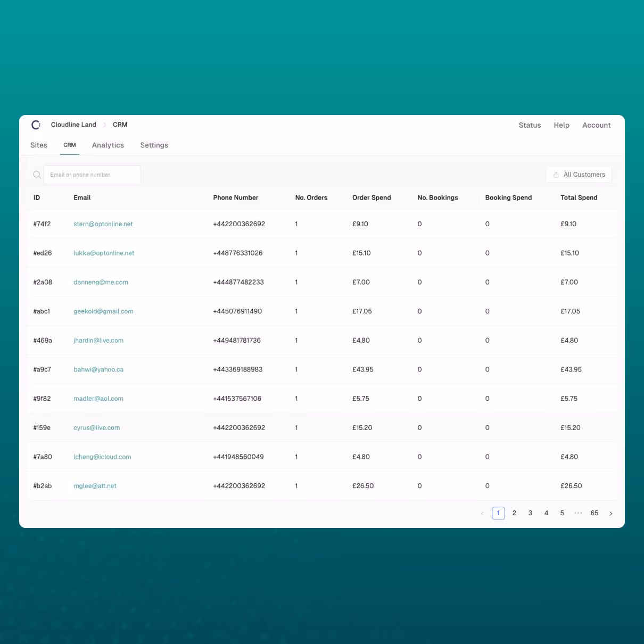Click the CRM breadcrumb
This screenshot has height=644, width=644.
click(120, 125)
